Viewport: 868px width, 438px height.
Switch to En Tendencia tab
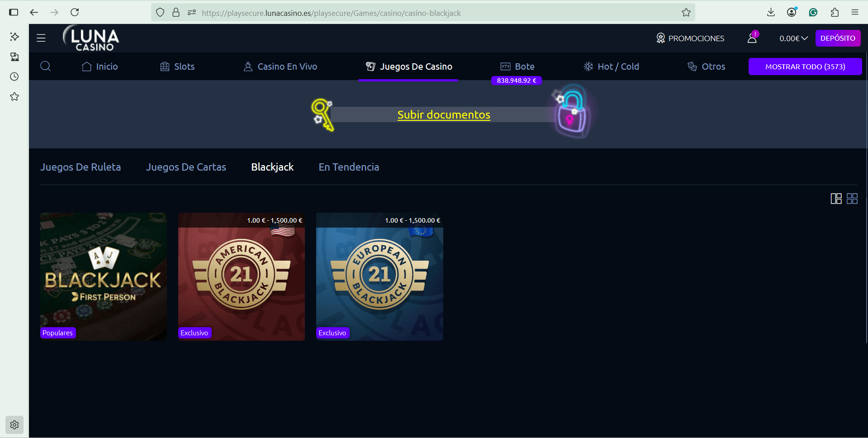coord(349,167)
